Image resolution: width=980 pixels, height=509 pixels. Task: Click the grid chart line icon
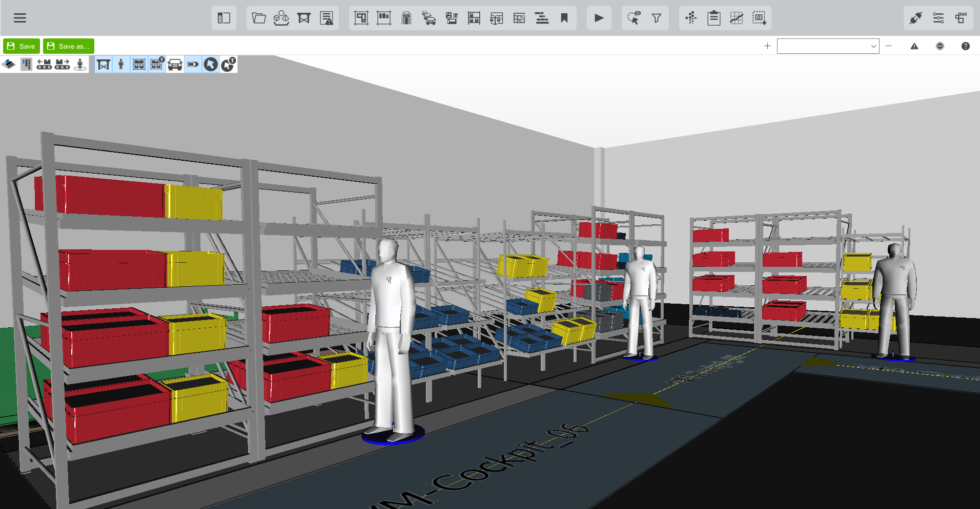pos(737,18)
